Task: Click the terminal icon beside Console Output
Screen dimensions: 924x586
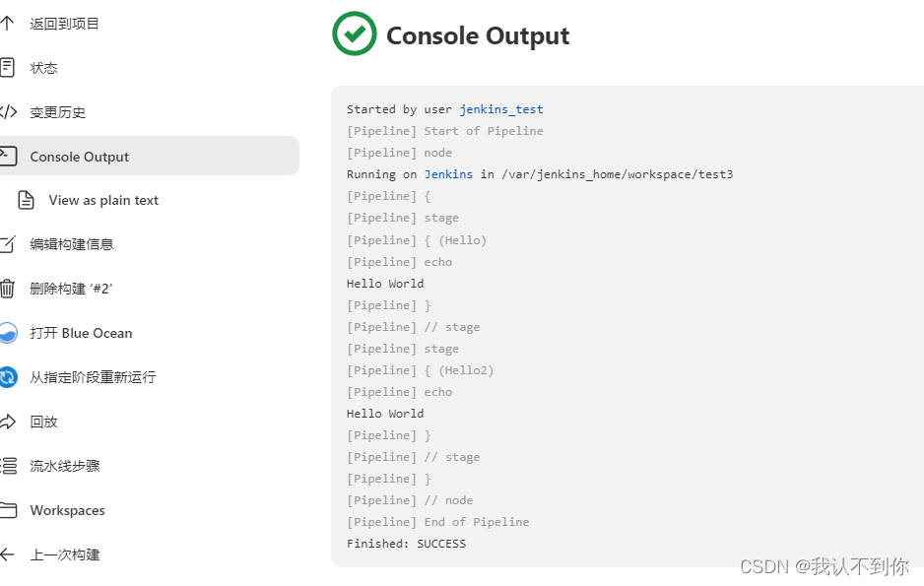Action: click(7, 156)
